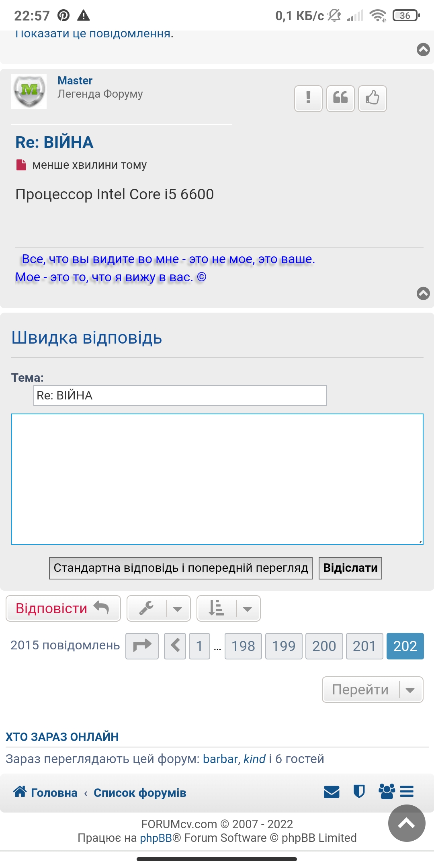Image resolution: width=434 pixels, height=868 pixels.
Task: Select page 198 in pagination
Action: [x=243, y=646]
